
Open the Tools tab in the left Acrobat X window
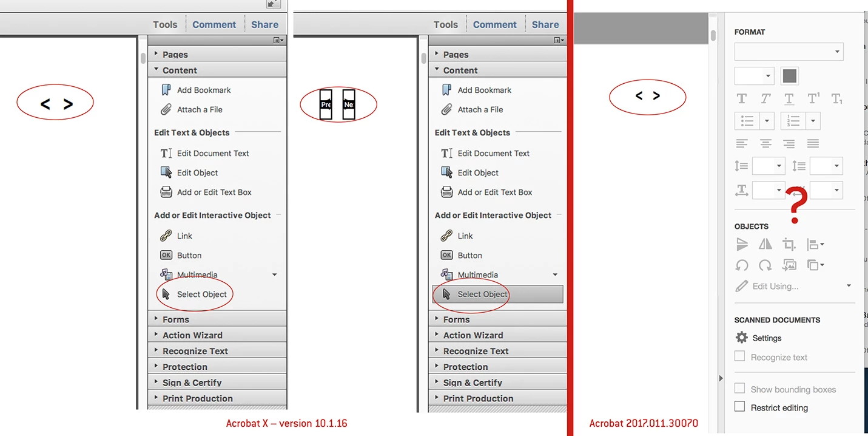[x=165, y=24]
